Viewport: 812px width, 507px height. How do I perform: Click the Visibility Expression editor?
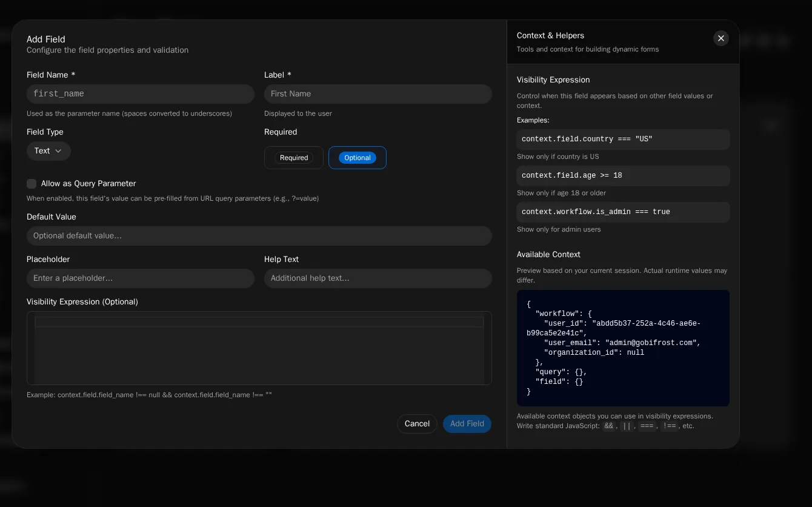259,348
